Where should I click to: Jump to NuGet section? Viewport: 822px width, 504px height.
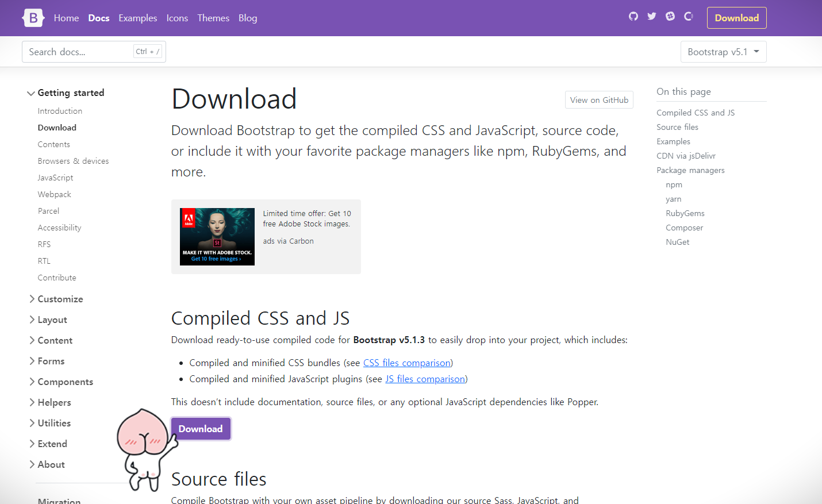pyautogui.click(x=677, y=242)
